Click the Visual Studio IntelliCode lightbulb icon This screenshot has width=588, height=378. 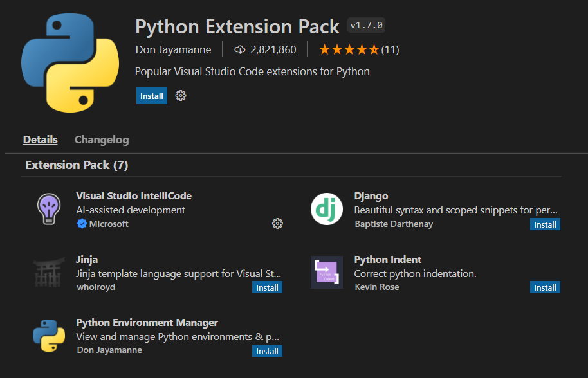[x=49, y=209]
